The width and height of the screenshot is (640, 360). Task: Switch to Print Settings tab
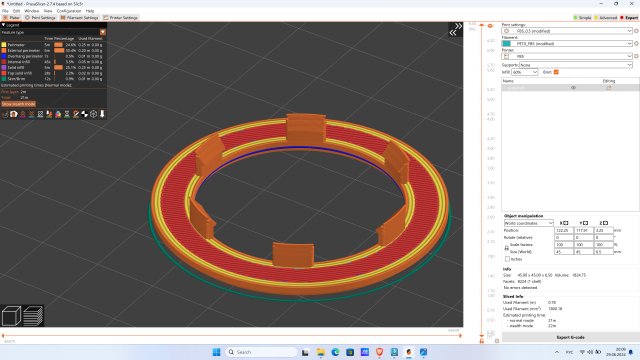[40, 18]
